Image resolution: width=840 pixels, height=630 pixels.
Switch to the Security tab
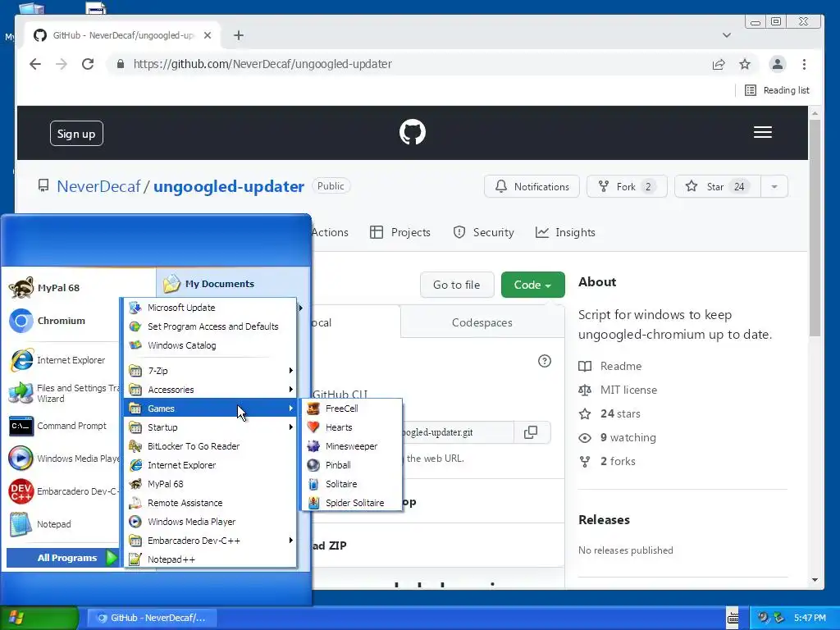(483, 232)
